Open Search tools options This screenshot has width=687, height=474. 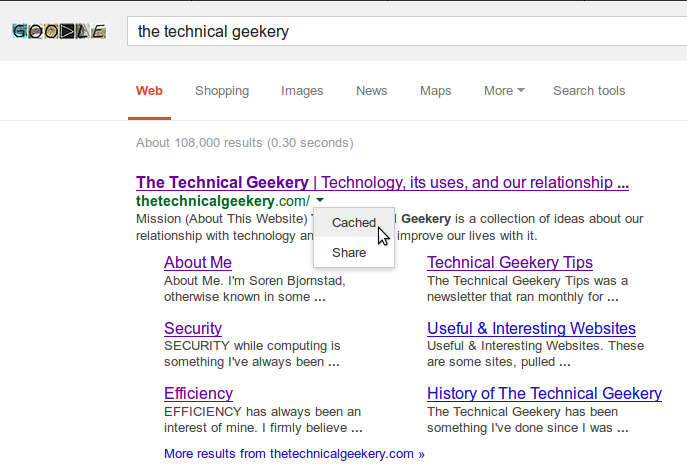click(589, 91)
